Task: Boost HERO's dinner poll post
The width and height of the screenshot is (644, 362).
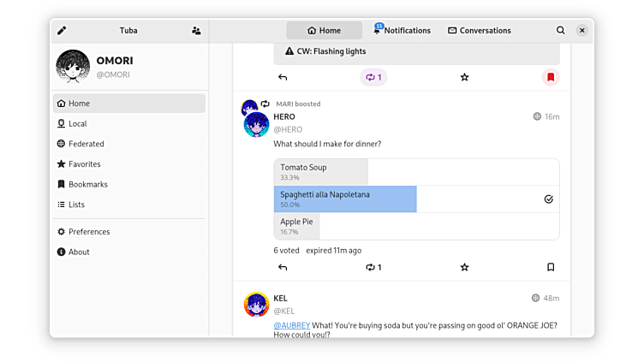Action: (373, 267)
